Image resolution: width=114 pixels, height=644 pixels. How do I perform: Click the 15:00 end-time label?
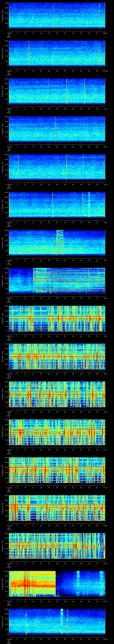coord(105,639)
